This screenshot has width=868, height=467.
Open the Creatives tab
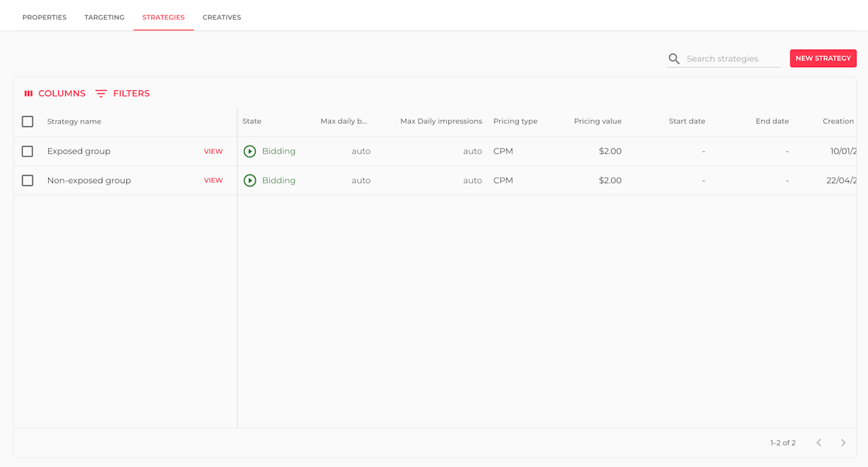222,18
